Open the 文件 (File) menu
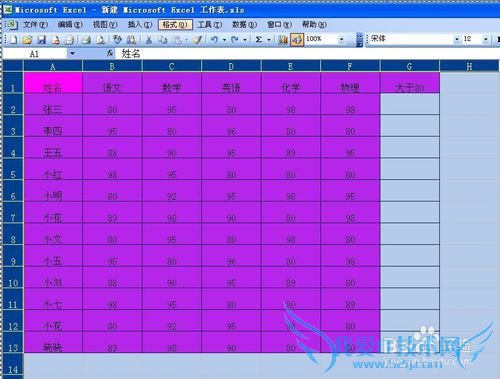The image size is (500, 379). pyautogui.click(x=36, y=25)
